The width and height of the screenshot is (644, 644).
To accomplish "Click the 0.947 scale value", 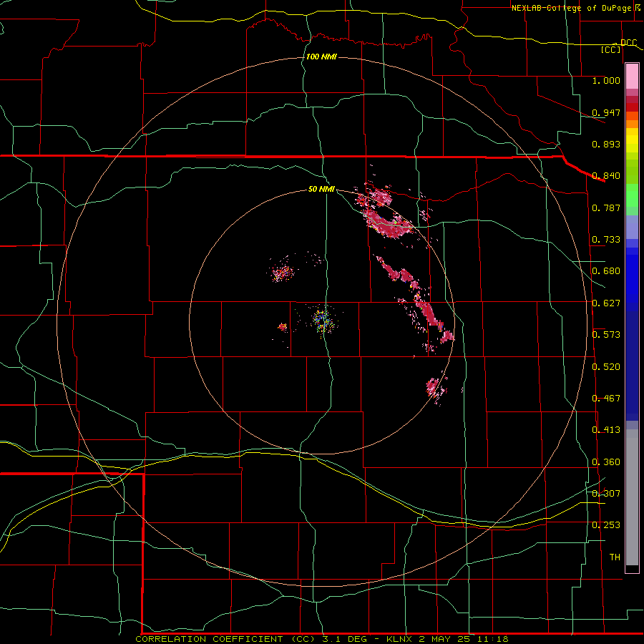I will click(606, 112).
